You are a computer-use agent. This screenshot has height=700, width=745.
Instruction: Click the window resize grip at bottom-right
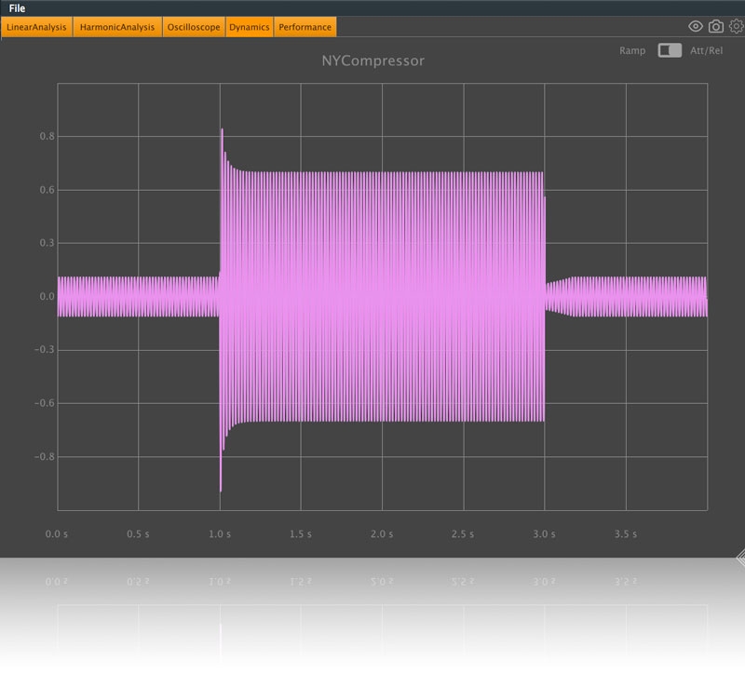click(x=739, y=558)
